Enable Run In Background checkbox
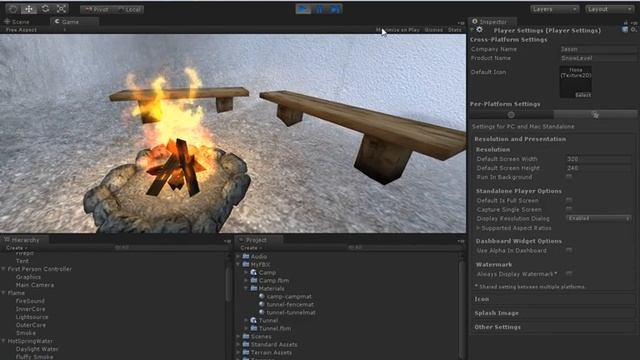This screenshot has height=360, width=640. click(569, 177)
